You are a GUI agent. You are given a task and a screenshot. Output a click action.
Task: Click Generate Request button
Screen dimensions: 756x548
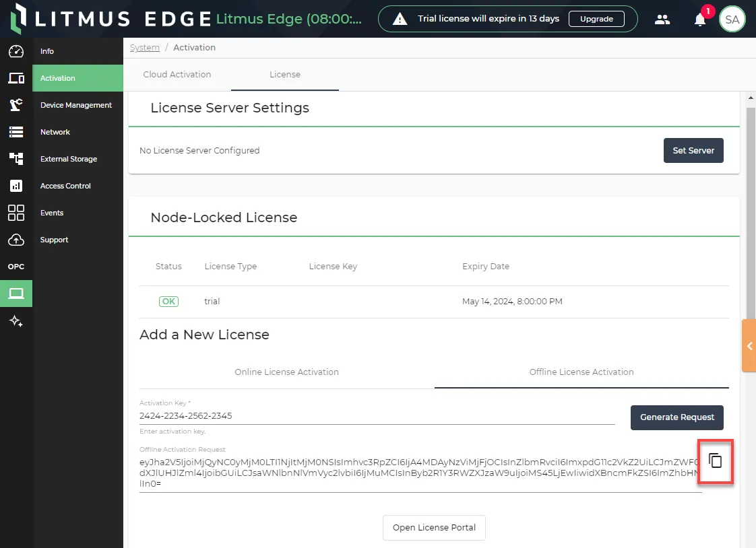[x=677, y=417]
